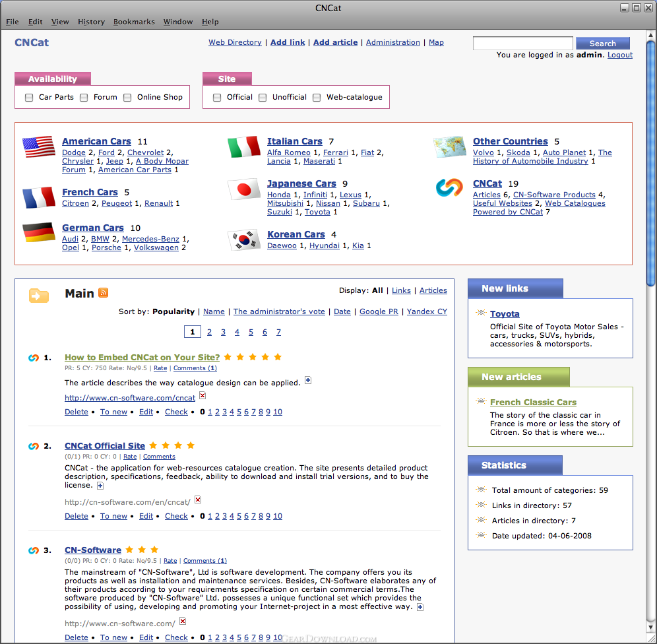
Task: Display only Articles
Action: coord(433,290)
